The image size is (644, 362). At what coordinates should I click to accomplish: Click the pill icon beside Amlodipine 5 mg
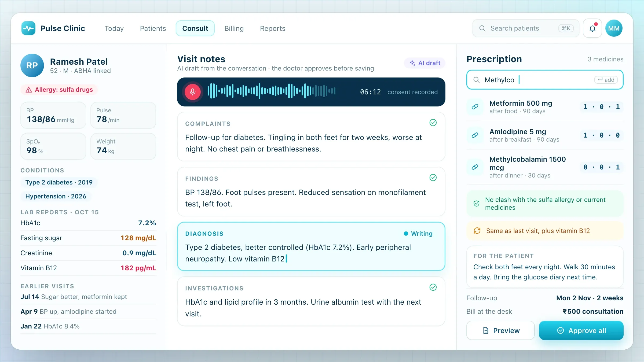[x=475, y=135]
